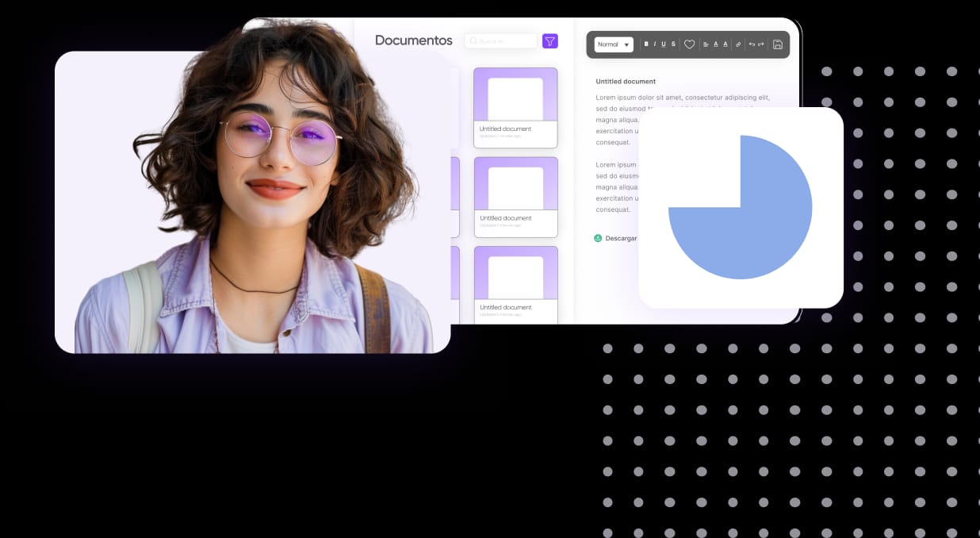The width and height of the screenshot is (980, 538).
Task: Click the A icon beside link icon
Action: 725,44
